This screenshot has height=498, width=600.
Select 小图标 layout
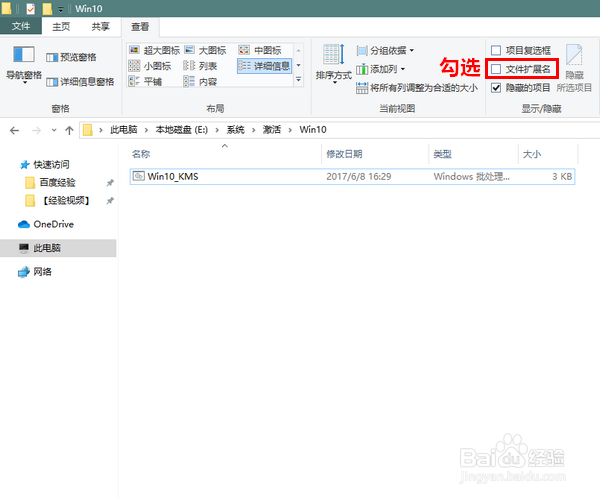pyautogui.click(x=150, y=66)
